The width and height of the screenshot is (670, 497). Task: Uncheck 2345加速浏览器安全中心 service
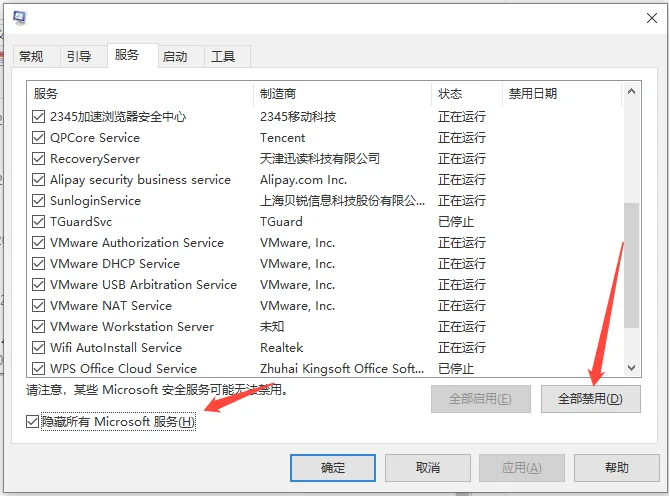(38, 116)
